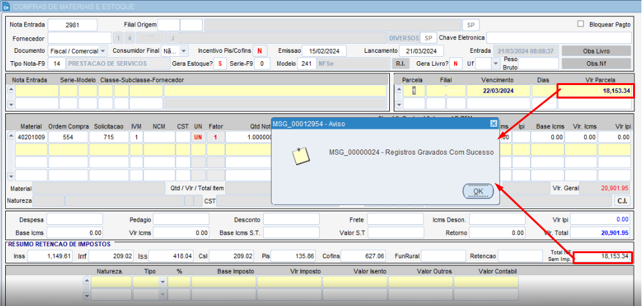The image size is (644, 306).
Task: Click the Serie-F9 field with 0
Action: (262, 64)
